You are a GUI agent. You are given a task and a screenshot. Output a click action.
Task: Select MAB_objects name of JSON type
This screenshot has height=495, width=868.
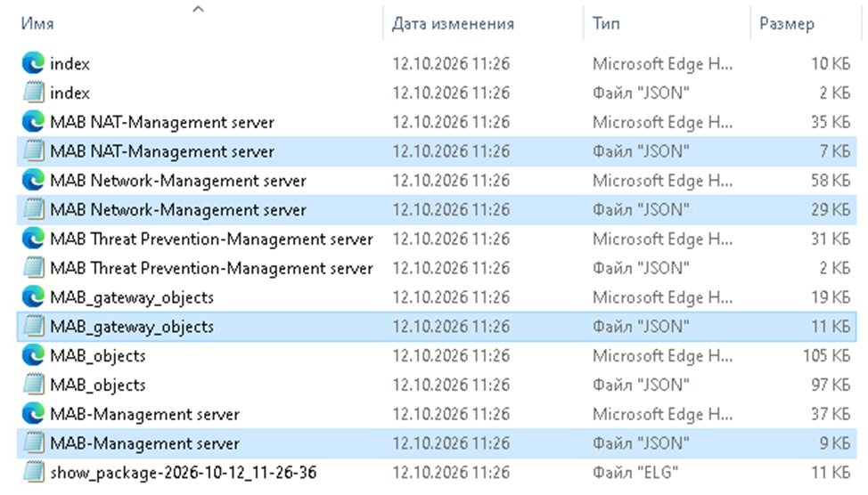click(98, 385)
